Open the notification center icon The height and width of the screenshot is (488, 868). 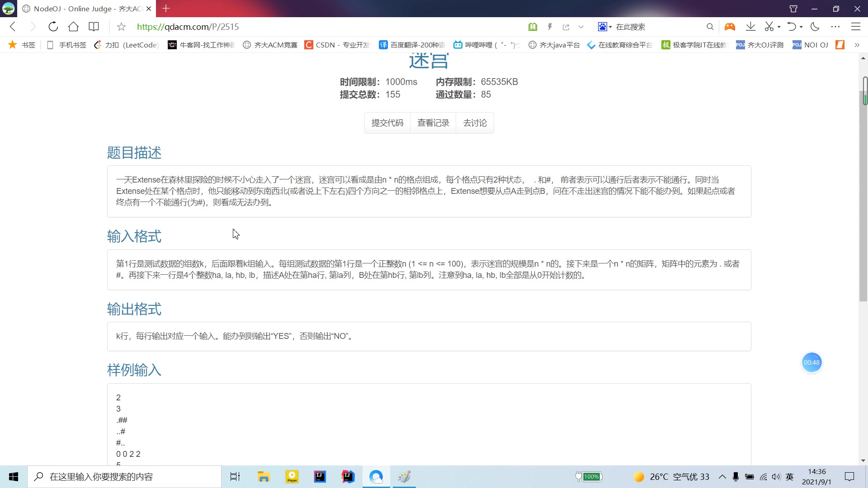[x=849, y=477]
